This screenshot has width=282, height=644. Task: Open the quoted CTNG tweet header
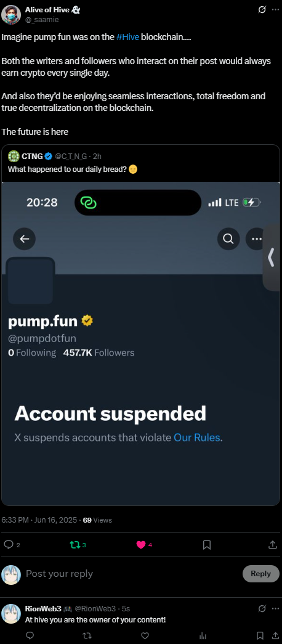click(x=55, y=156)
